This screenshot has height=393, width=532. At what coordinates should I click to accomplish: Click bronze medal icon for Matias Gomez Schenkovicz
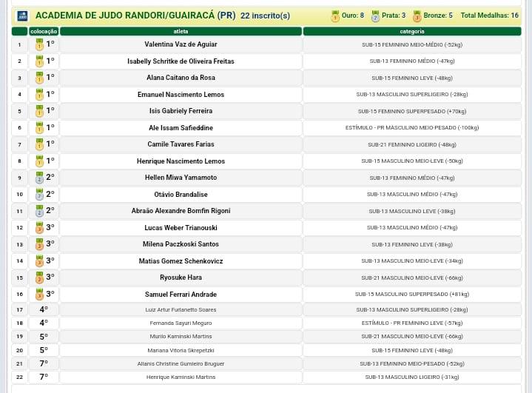(40, 261)
